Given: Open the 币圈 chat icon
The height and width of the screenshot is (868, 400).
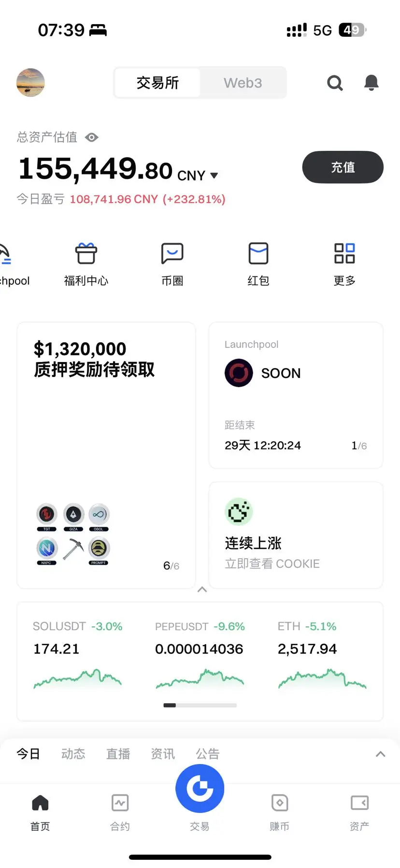Looking at the screenshot, I should (172, 253).
